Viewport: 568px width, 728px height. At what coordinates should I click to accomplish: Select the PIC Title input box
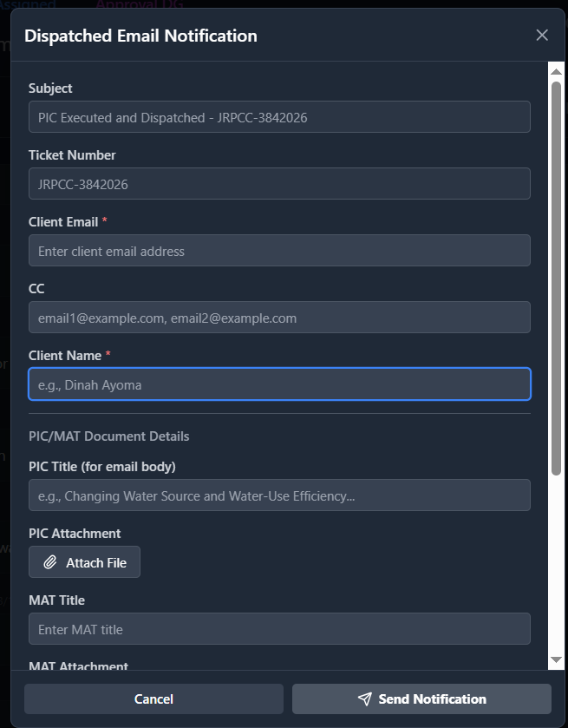click(279, 495)
